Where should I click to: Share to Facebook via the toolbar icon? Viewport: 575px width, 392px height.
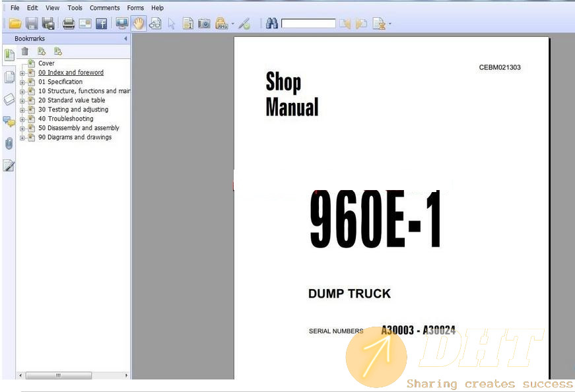(101, 24)
